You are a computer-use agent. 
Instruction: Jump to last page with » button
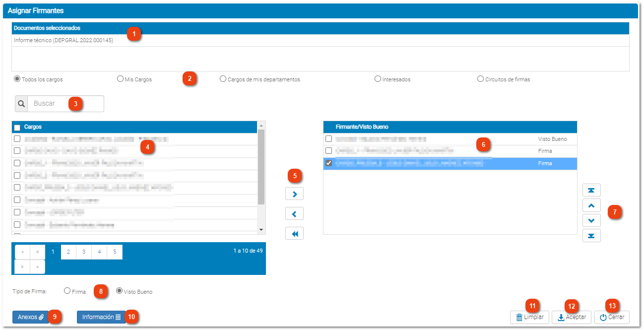(x=38, y=266)
